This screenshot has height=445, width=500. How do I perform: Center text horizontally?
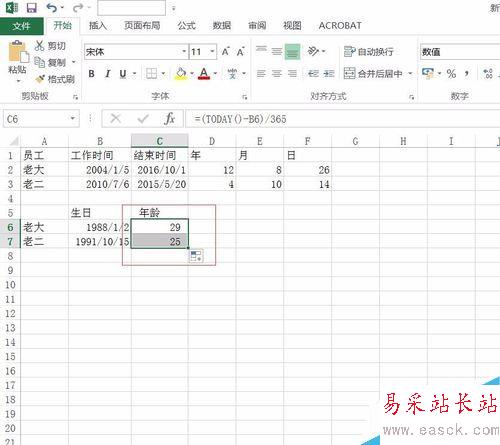click(277, 73)
